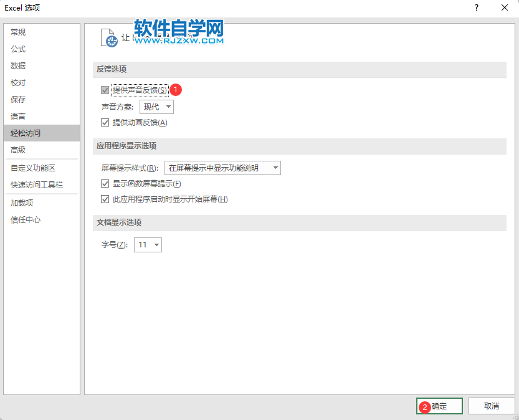This screenshot has width=519, height=420.
Task: Click the 文档显示选项 section heading
Action: pyautogui.click(x=119, y=222)
